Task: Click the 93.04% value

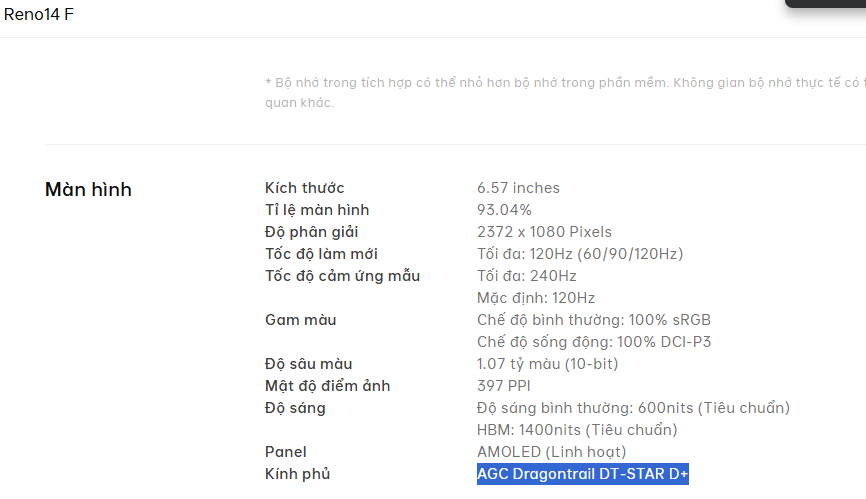Action: pos(504,210)
